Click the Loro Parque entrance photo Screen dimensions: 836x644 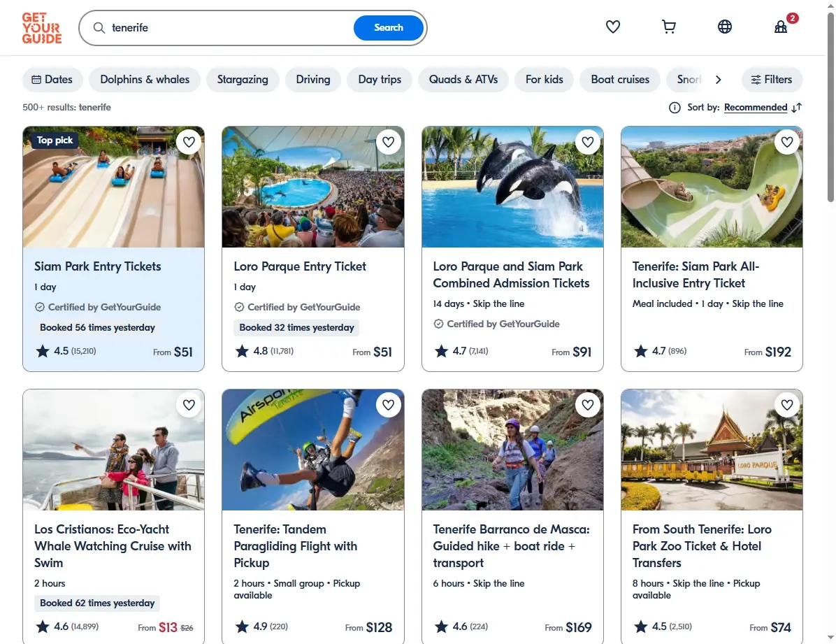(x=712, y=450)
